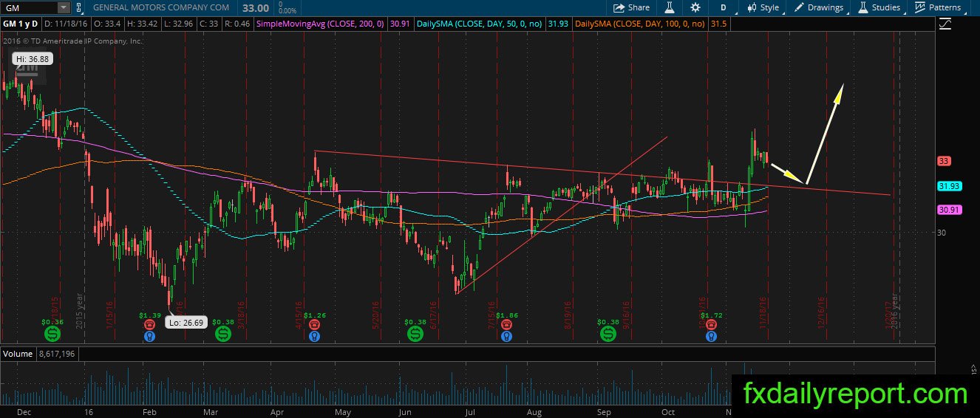The width and height of the screenshot is (980, 418).
Task: Open the Studies menu
Action: point(879,7)
